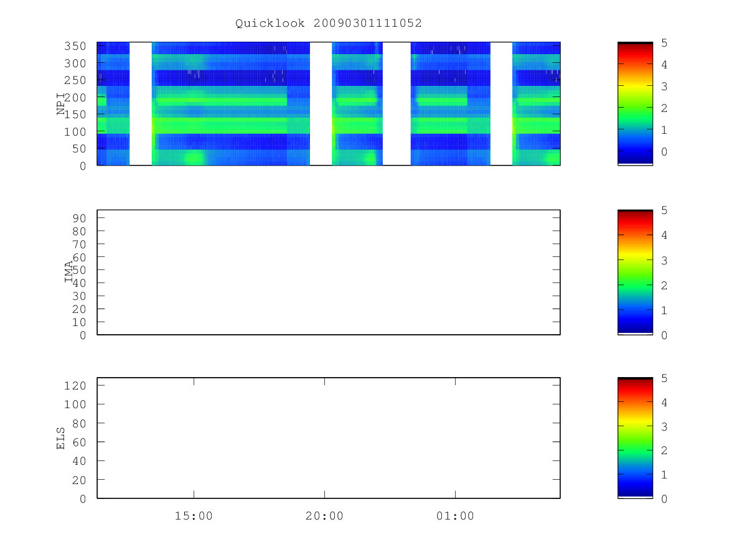Click the 10 tick on IMA axis
Viewport: 747px width, 560px height.
tap(80, 322)
